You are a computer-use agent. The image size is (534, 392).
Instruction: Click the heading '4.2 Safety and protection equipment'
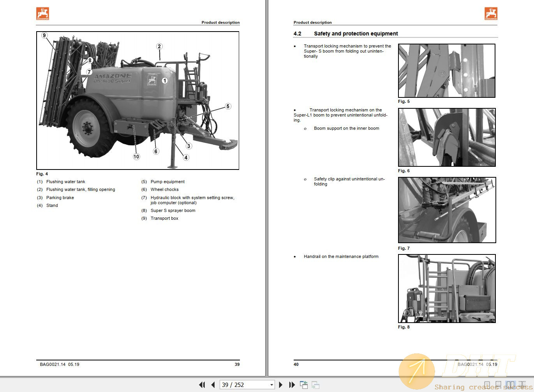pyautogui.click(x=346, y=34)
